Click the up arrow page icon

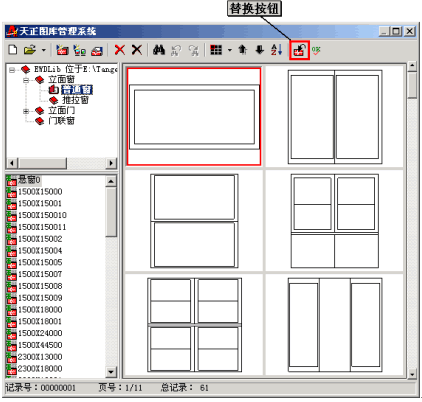(x=243, y=50)
